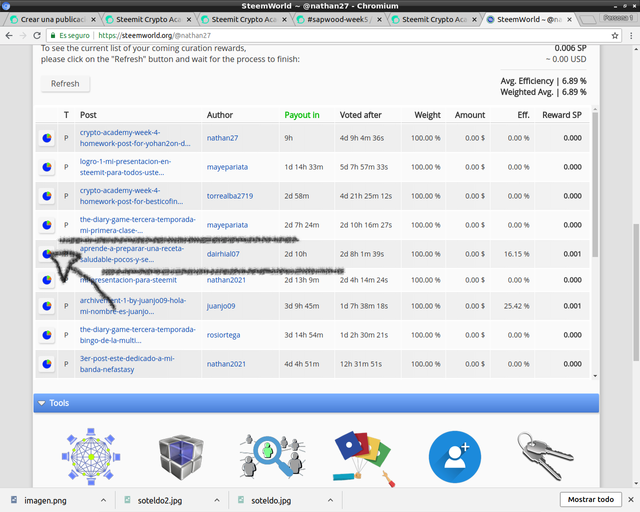Close the Crear una publicación tab
Image resolution: width=640 pixels, height=512 pixels.
click(x=93, y=19)
